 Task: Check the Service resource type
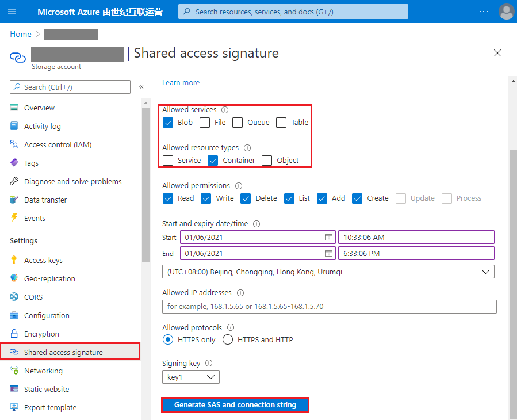click(168, 161)
